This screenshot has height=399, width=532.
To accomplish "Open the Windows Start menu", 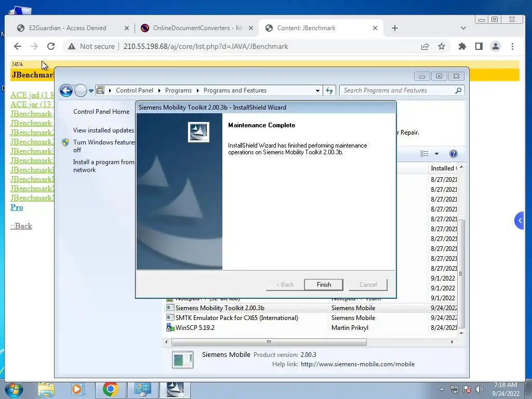I will tap(14, 390).
